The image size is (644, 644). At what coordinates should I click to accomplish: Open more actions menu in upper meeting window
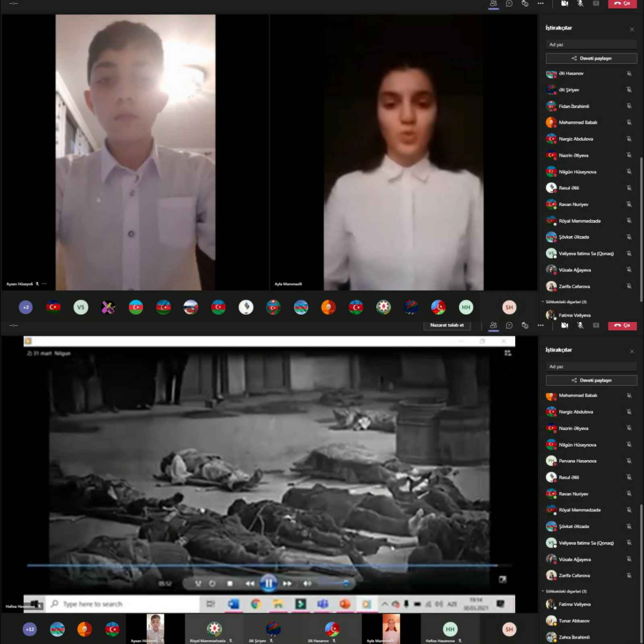541,4
